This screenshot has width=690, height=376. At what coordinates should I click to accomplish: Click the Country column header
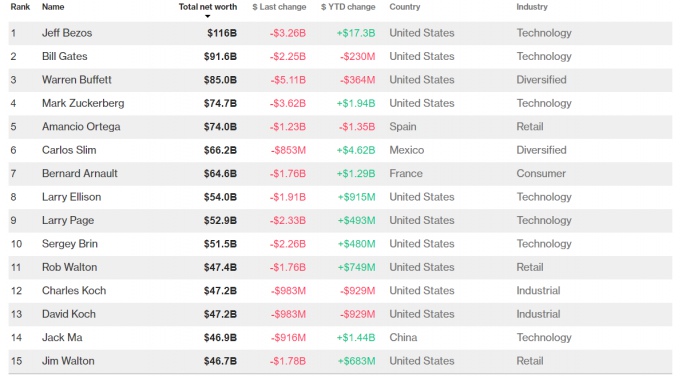(405, 7)
